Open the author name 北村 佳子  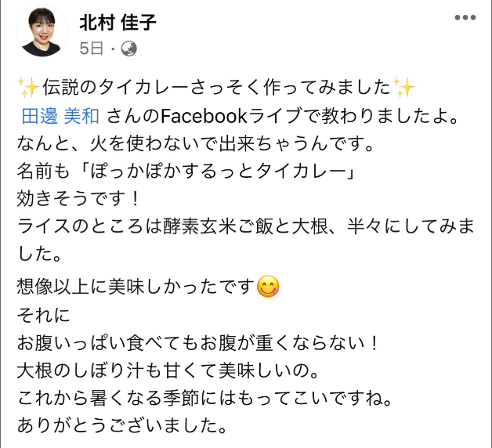118,23
